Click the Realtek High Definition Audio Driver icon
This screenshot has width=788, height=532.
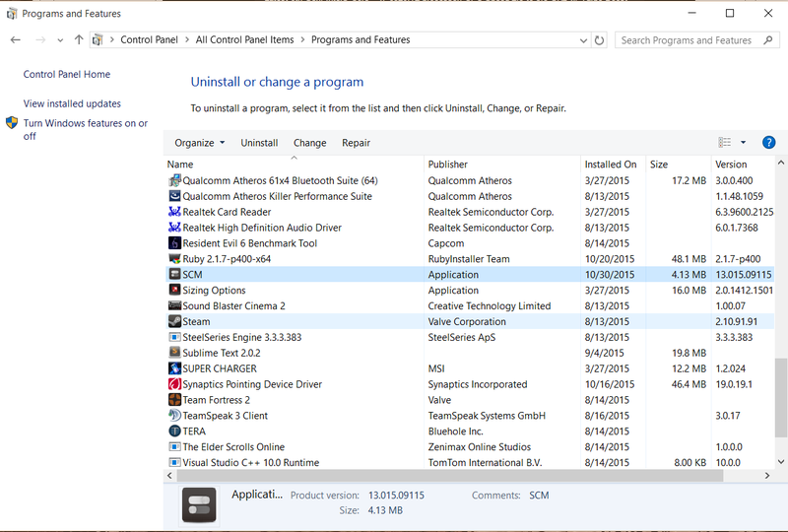pyautogui.click(x=174, y=228)
